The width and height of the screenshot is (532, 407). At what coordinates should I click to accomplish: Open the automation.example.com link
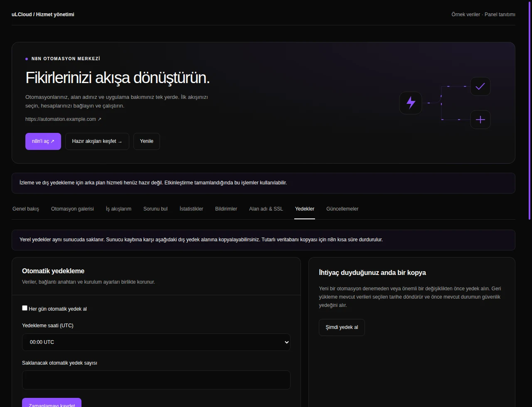(63, 119)
